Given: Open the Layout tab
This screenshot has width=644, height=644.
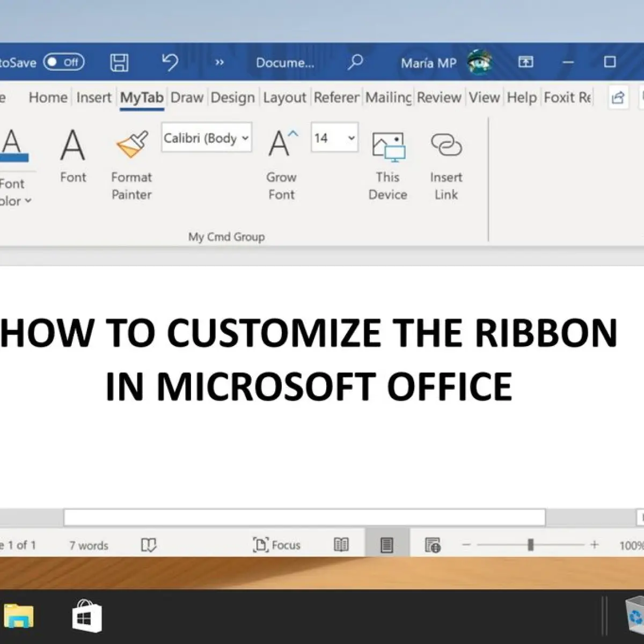Looking at the screenshot, I should (284, 97).
